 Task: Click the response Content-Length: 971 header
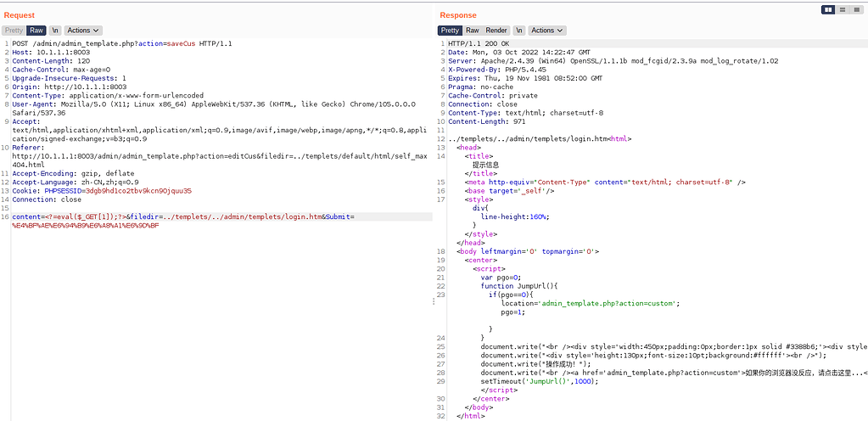(x=487, y=121)
